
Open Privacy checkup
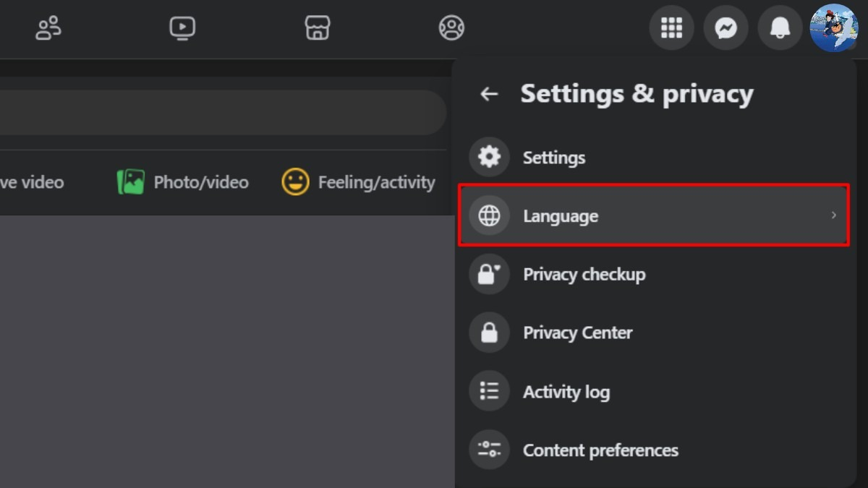point(584,275)
